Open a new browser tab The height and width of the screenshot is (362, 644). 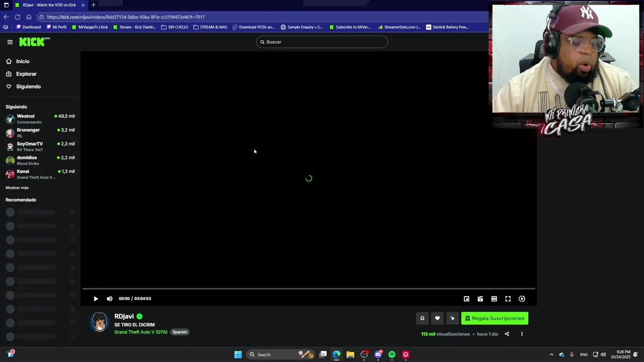click(93, 5)
